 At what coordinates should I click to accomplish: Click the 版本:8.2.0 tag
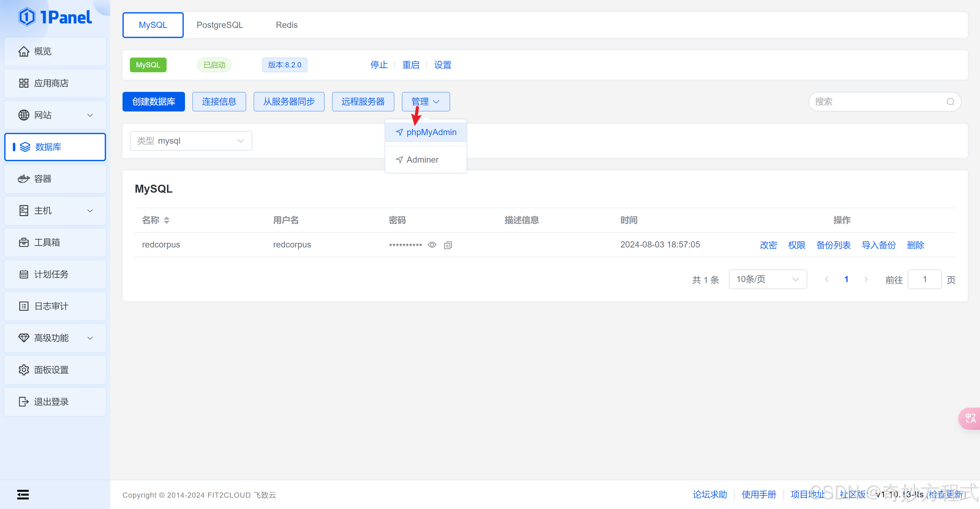(285, 65)
